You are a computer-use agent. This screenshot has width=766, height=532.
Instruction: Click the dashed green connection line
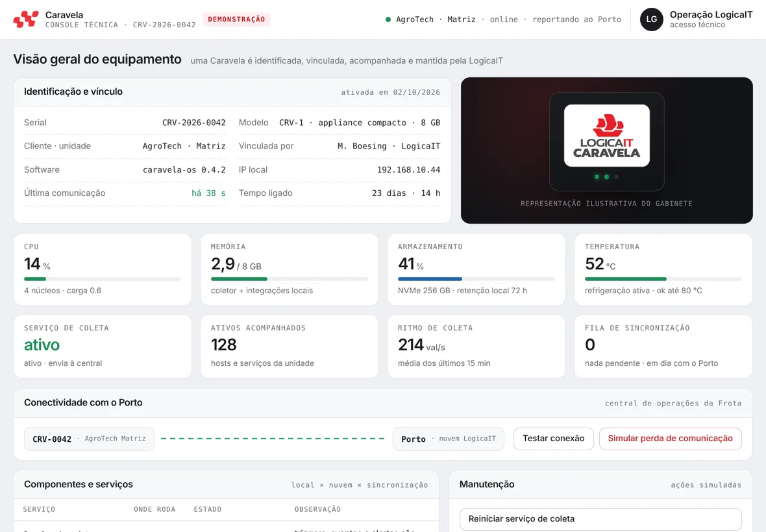(273, 439)
